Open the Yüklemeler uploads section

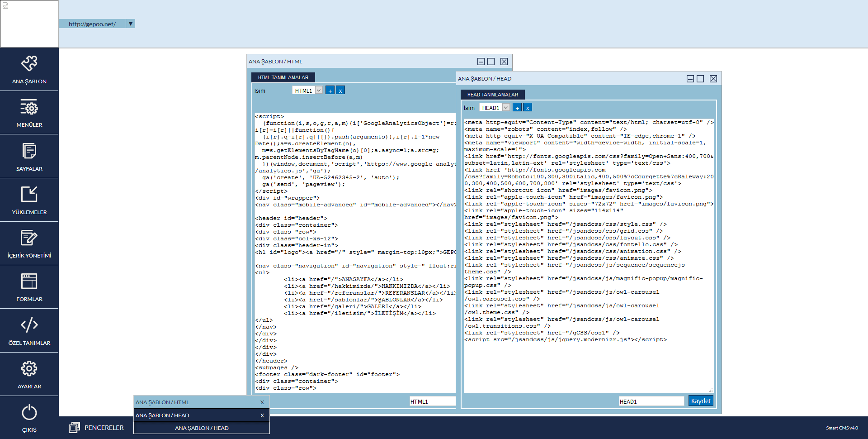[x=29, y=200]
